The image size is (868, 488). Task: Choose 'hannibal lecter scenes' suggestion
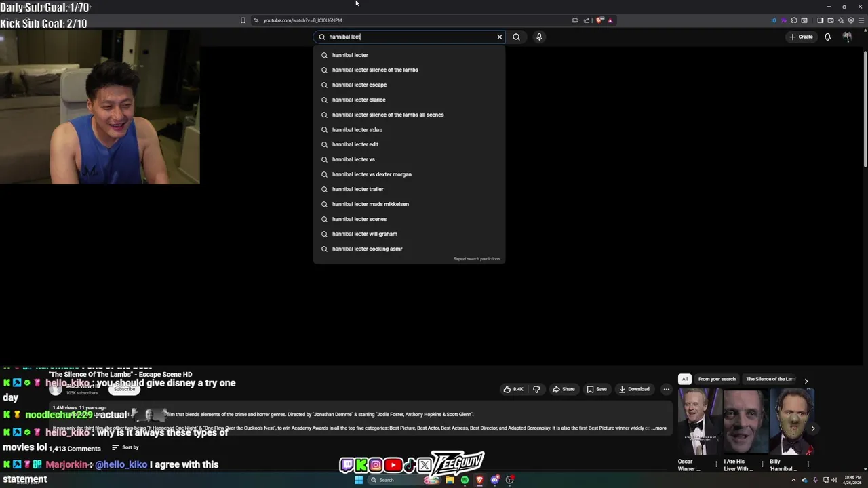[409, 219]
